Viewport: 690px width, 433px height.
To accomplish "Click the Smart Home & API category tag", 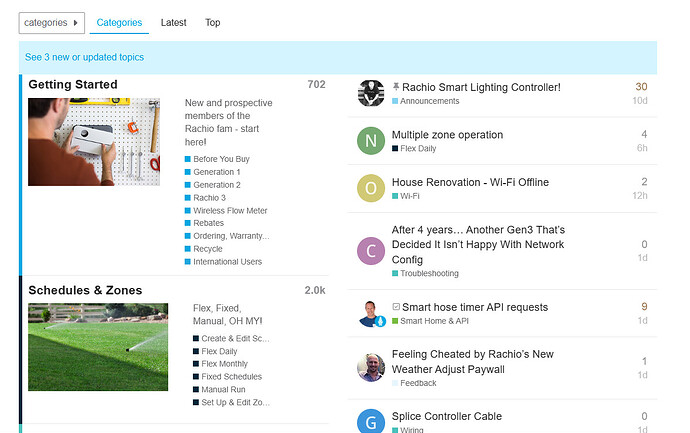I will (x=430, y=321).
